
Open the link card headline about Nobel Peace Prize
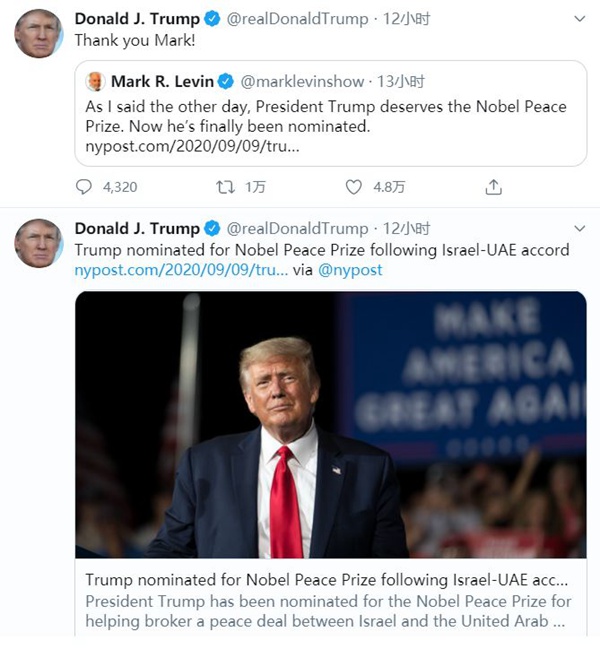[326, 580]
